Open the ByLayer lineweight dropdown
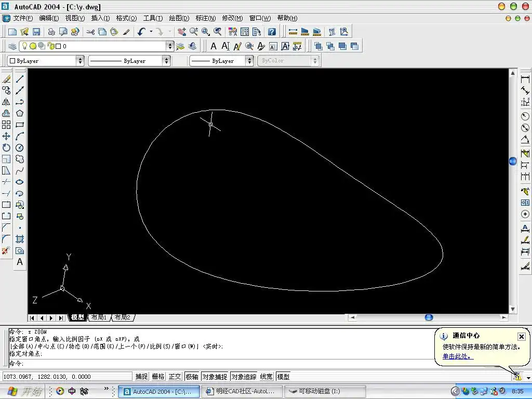 pyautogui.click(x=250, y=61)
